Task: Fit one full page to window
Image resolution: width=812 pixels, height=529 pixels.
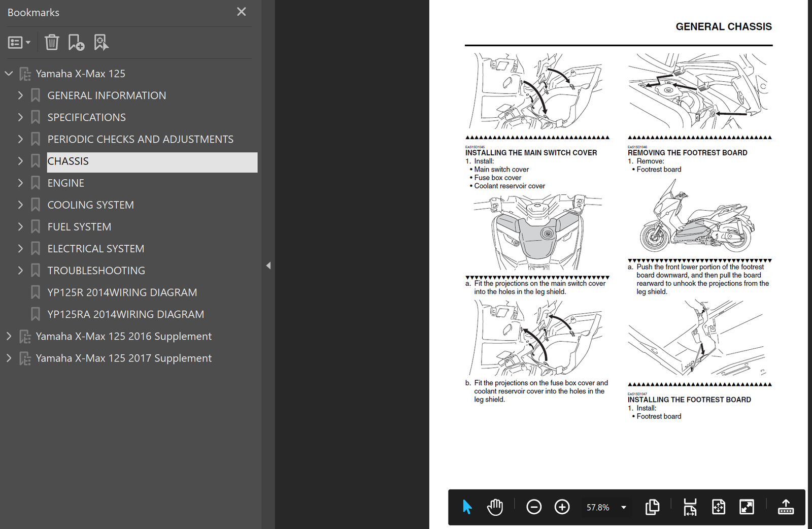Action: click(x=719, y=507)
